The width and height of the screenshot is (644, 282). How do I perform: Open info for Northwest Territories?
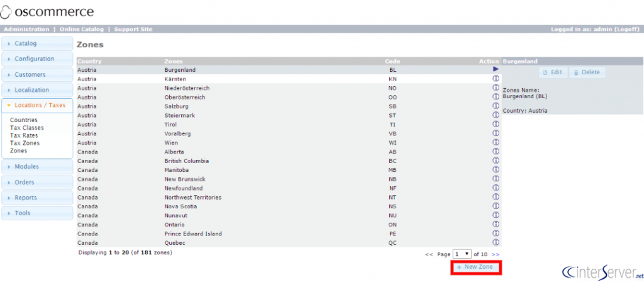(x=496, y=196)
